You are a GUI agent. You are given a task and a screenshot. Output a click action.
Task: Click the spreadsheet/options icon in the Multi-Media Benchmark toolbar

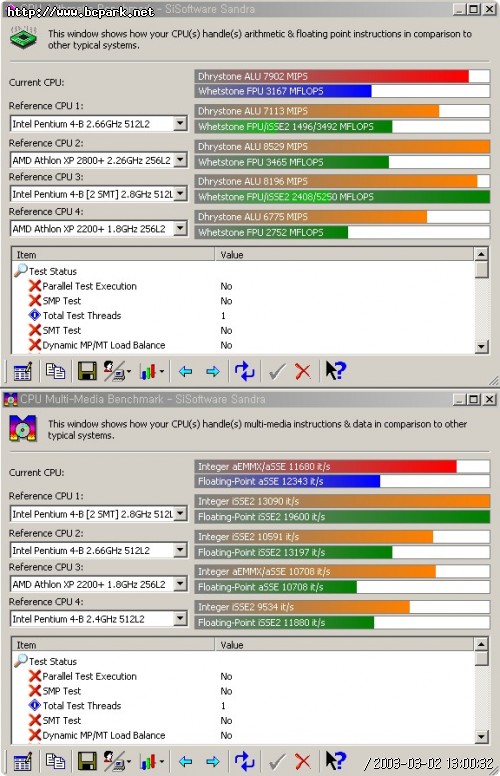[x=22, y=761]
